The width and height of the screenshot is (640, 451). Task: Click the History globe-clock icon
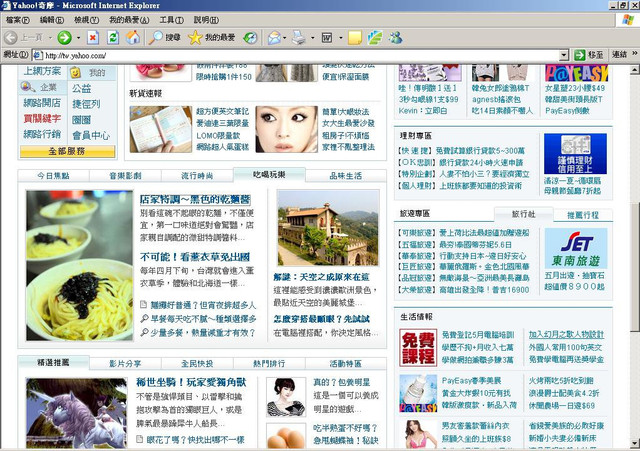click(250, 38)
